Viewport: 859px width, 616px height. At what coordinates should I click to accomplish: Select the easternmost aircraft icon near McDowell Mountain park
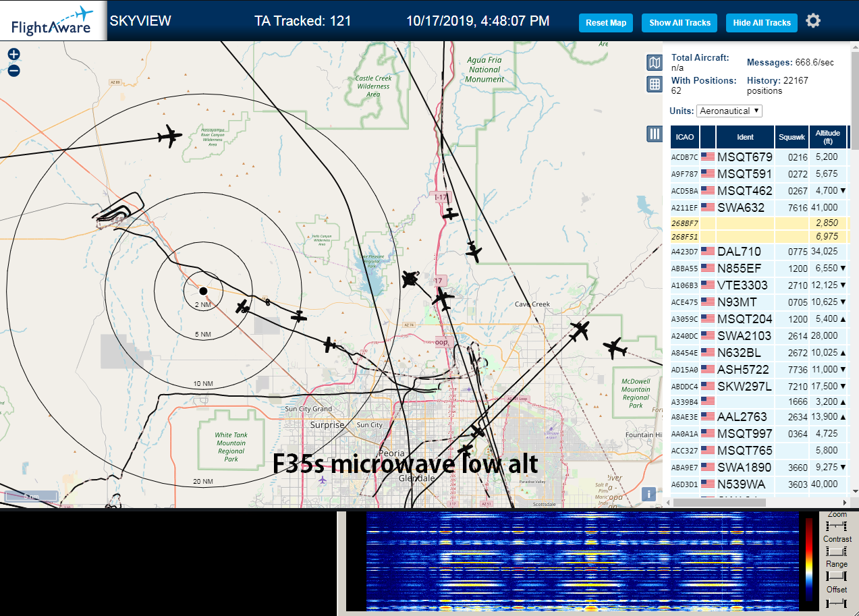pos(615,349)
